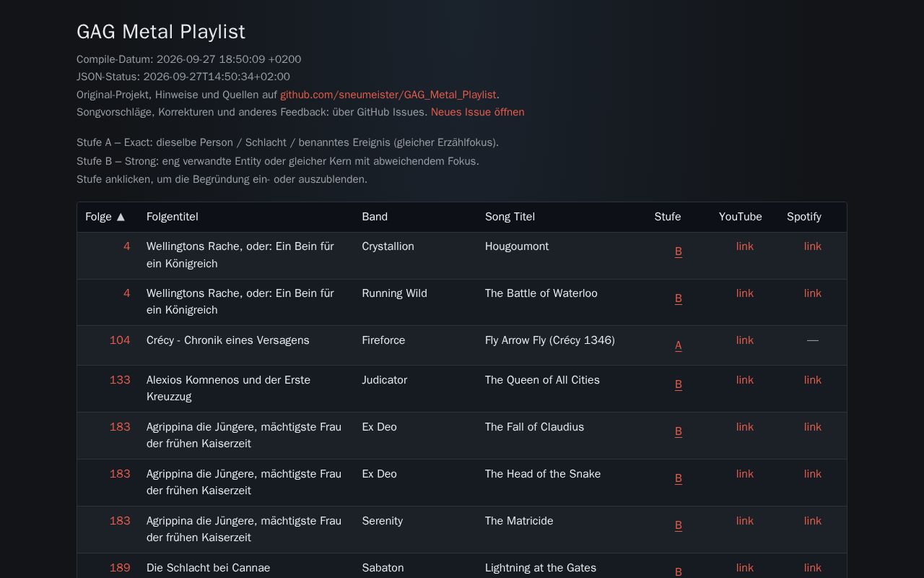This screenshot has width=924, height=578.
Task: Click 'Crécy - Chronik eines Versagens' title
Action: click(x=228, y=340)
